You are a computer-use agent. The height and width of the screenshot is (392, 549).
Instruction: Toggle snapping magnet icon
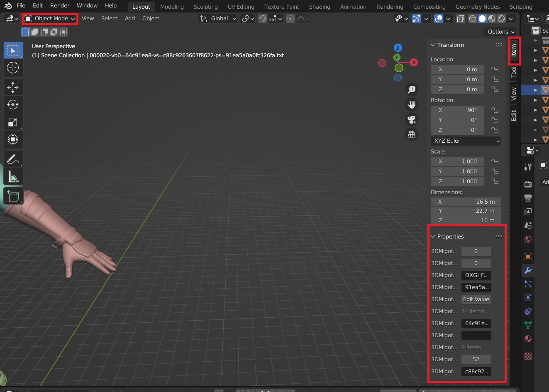point(262,19)
